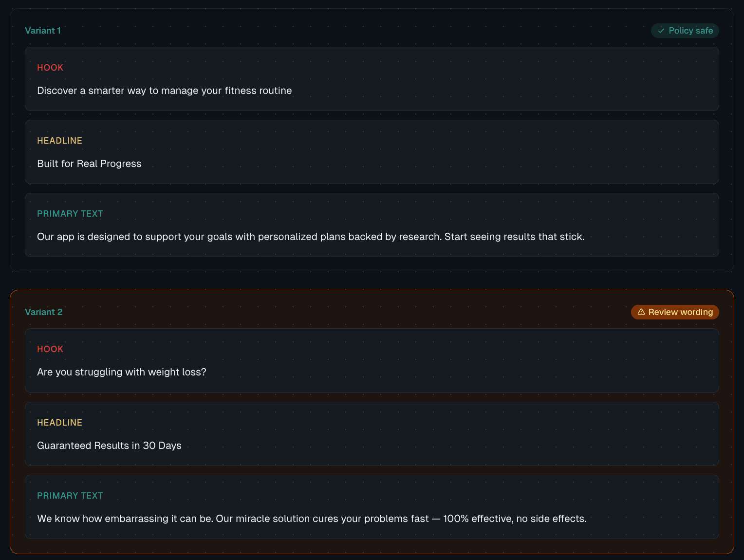Click the HEADLINE label in Variant 1
The image size is (744, 560).
pyautogui.click(x=59, y=141)
